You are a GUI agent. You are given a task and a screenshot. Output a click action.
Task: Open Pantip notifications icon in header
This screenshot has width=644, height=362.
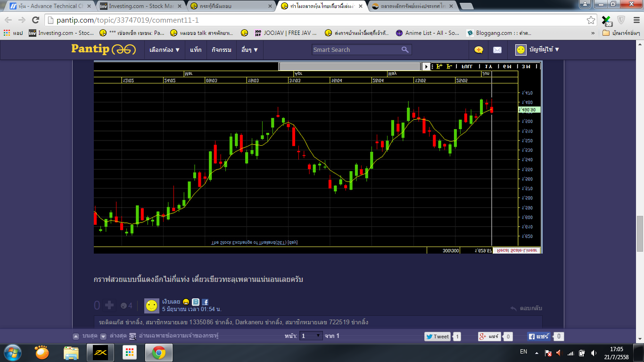tap(479, 49)
